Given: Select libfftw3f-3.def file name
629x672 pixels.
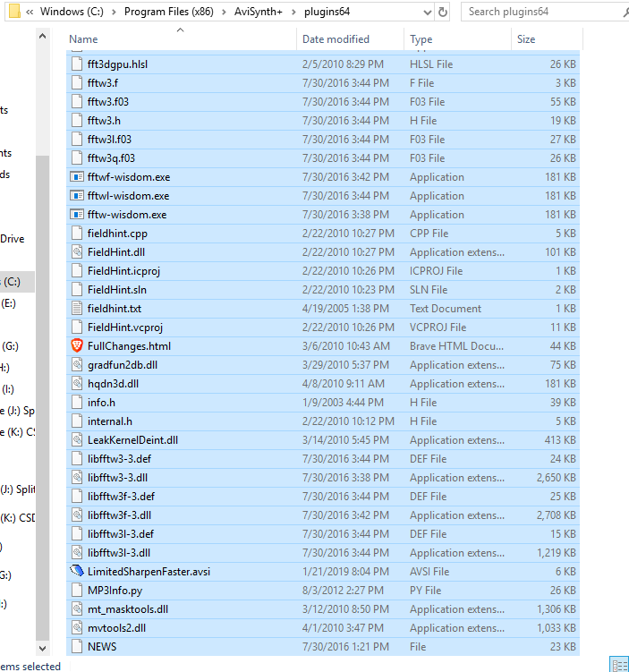Looking at the screenshot, I should tap(121, 497).
